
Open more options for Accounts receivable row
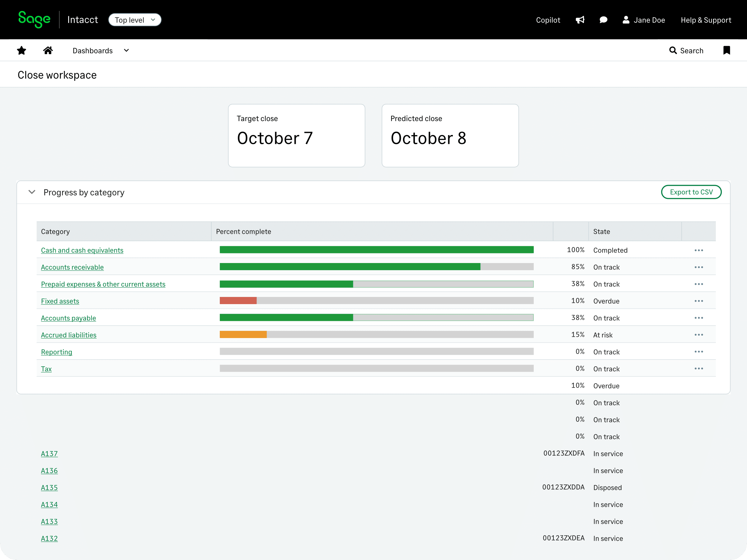click(699, 267)
